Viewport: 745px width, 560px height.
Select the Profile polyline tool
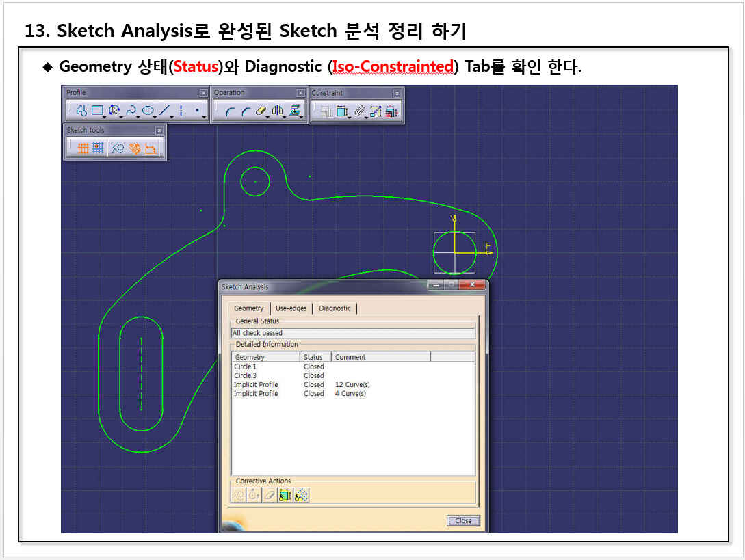81,110
